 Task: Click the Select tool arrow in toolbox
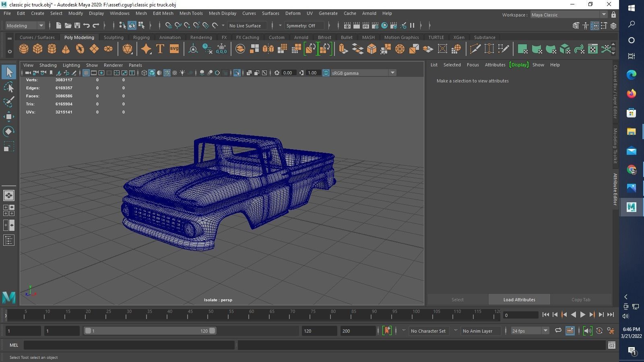(9, 72)
